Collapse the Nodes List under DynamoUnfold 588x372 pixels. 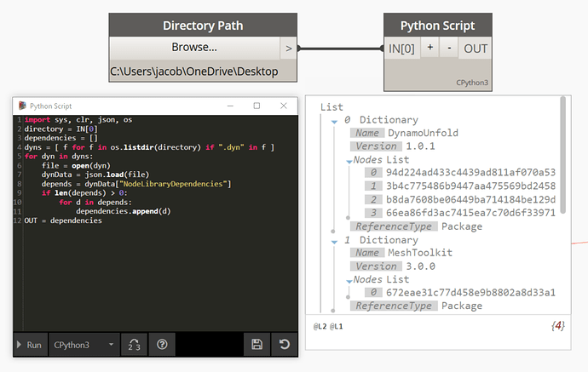click(349, 162)
